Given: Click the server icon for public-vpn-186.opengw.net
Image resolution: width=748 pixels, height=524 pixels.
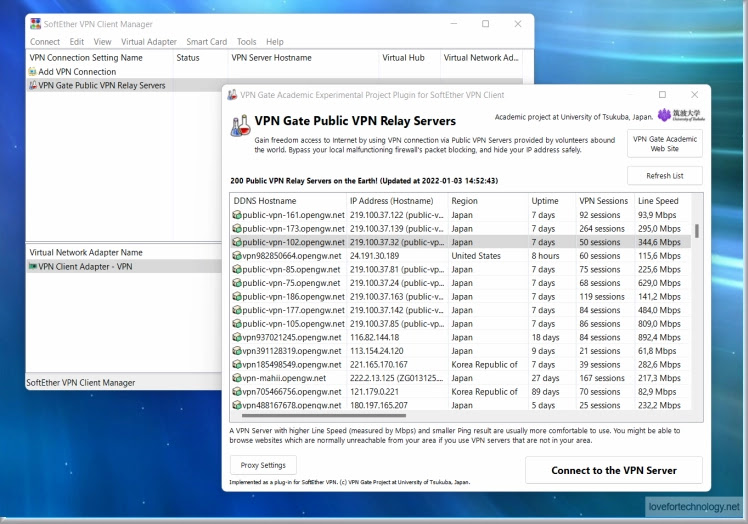Looking at the screenshot, I should (x=237, y=296).
